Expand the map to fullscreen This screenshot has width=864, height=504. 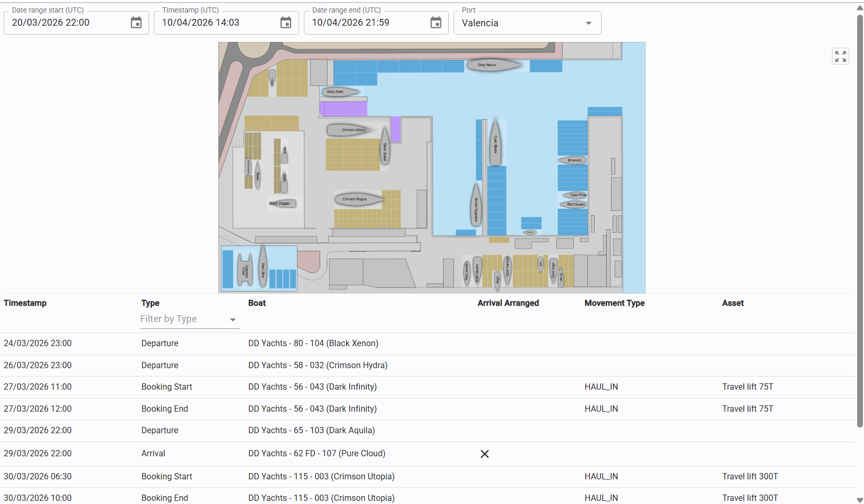pos(840,56)
